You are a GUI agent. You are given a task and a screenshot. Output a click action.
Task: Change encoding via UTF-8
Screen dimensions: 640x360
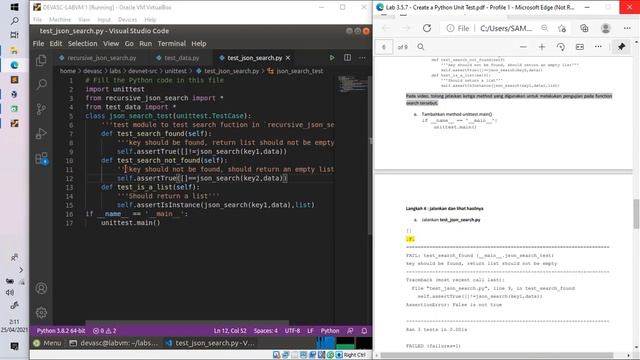point(292,331)
